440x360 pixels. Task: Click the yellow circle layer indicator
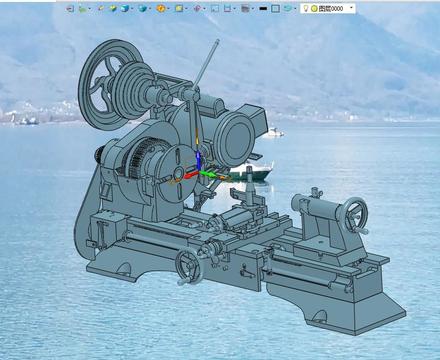pyautogui.click(x=314, y=8)
